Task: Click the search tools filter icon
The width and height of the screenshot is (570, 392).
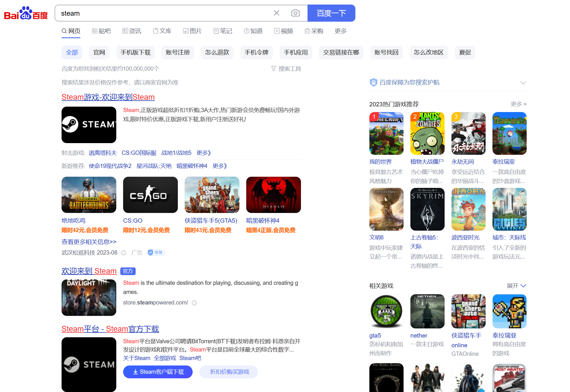Action: pos(274,69)
